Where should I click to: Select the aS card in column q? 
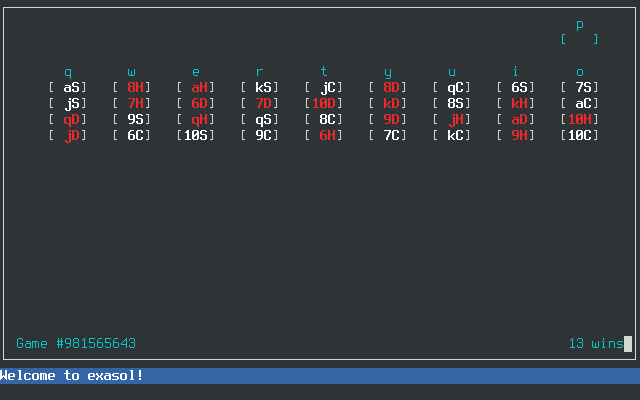pos(68,87)
